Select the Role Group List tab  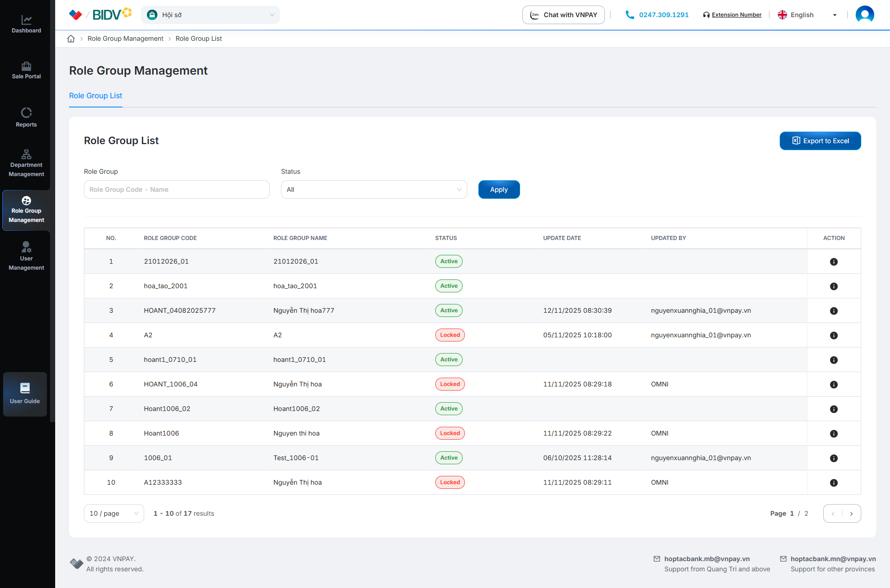(x=95, y=95)
